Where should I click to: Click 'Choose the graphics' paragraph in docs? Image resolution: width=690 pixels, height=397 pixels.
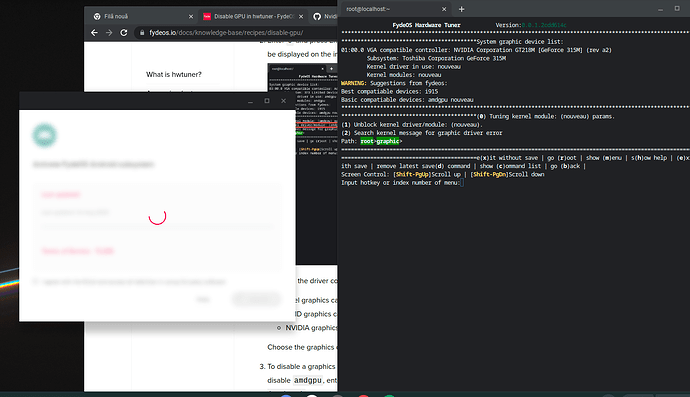302,347
